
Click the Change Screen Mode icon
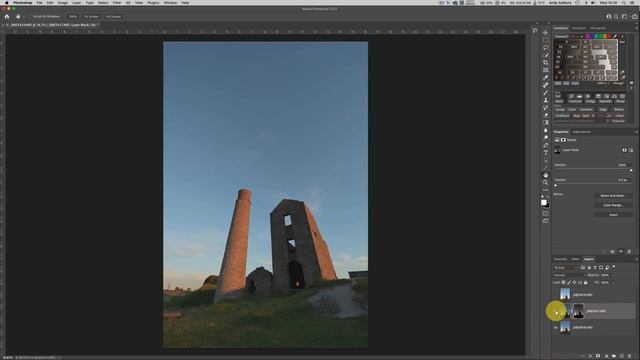tap(546, 221)
